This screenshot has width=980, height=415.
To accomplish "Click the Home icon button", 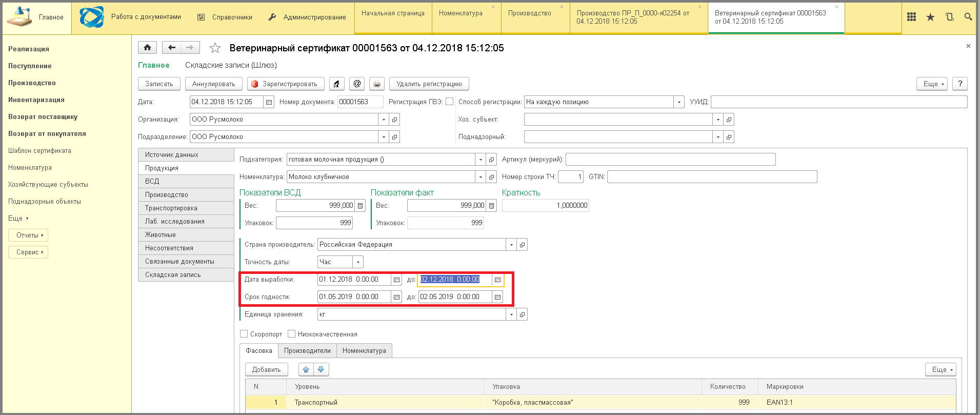I will [147, 48].
